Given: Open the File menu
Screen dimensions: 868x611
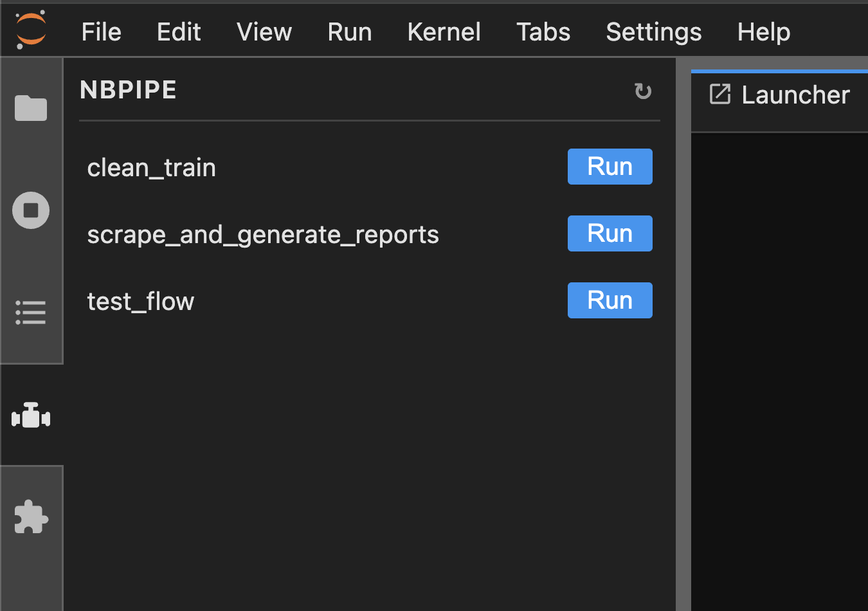Looking at the screenshot, I should [x=101, y=32].
